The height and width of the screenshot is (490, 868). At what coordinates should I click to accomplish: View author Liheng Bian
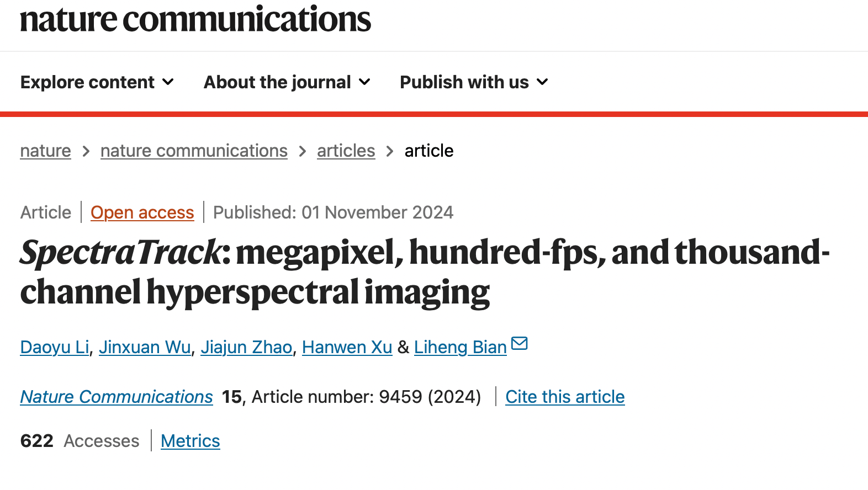click(x=460, y=347)
